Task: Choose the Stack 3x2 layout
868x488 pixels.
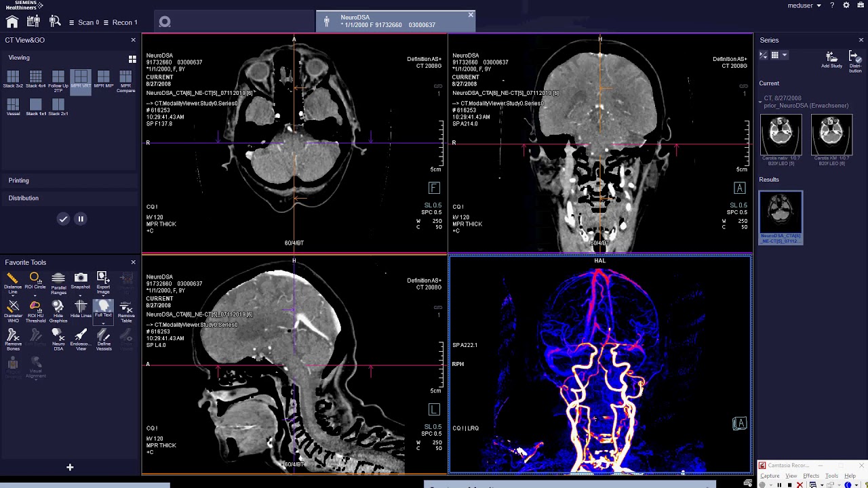Action: (x=13, y=80)
